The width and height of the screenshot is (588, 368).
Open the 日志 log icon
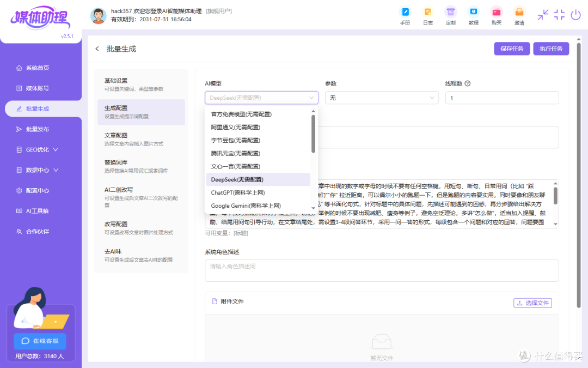[428, 16]
